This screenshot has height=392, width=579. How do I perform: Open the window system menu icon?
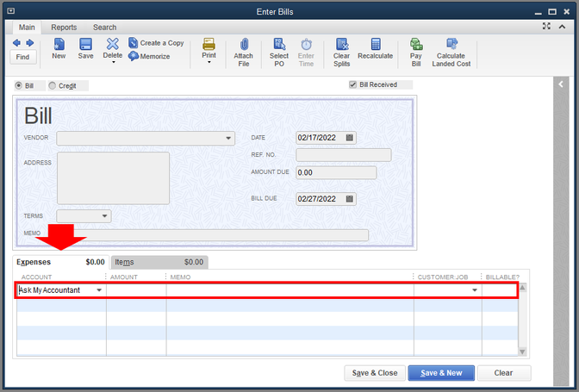[x=11, y=11]
